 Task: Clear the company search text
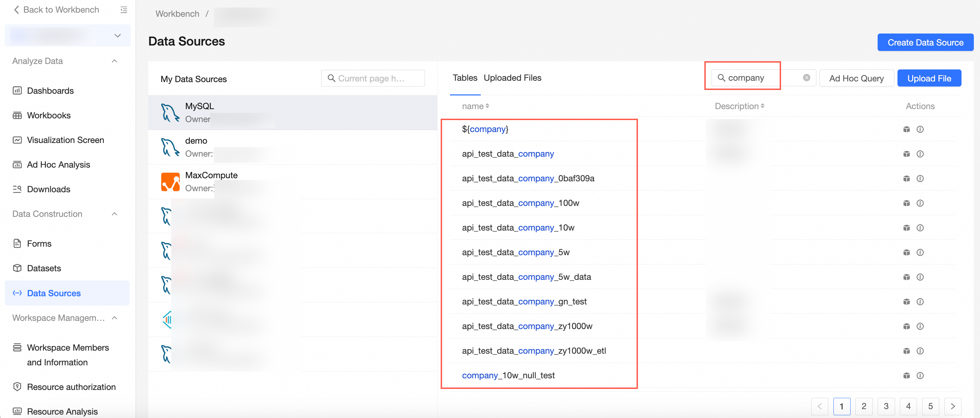806,78
